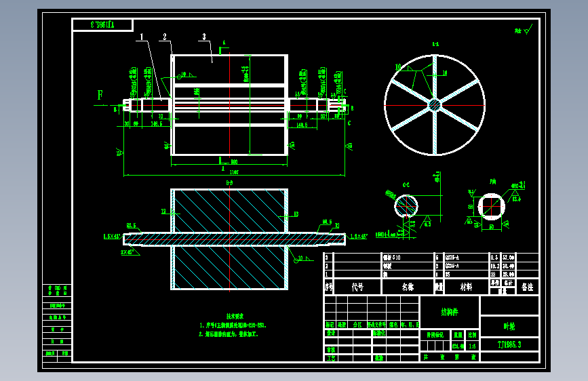Viewport: 588px width, 381px height.
Task: Click the 备注 column header cell
Action: pos(527,287)
